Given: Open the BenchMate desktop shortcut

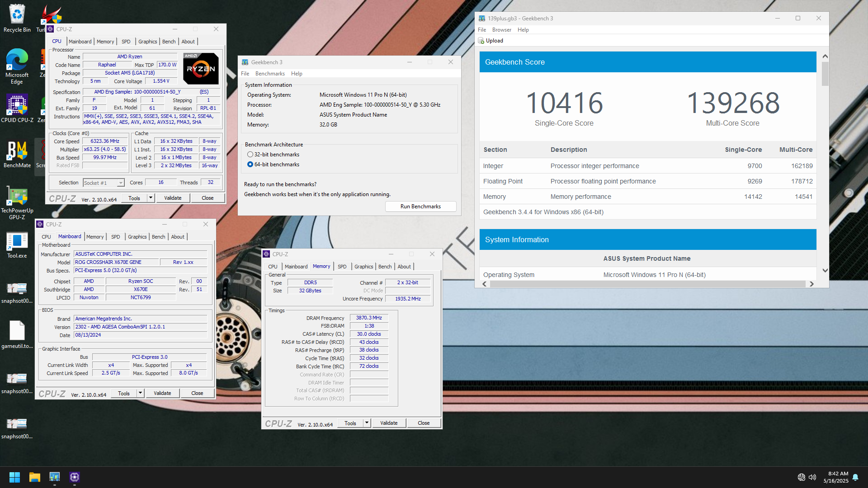Looking at the screenshot, I should coord(17,154).
